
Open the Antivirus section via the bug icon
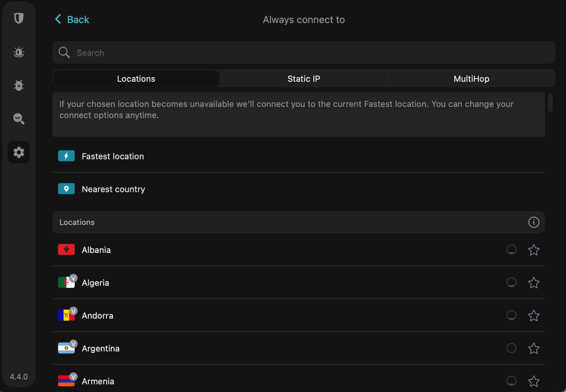pos(19,85)
